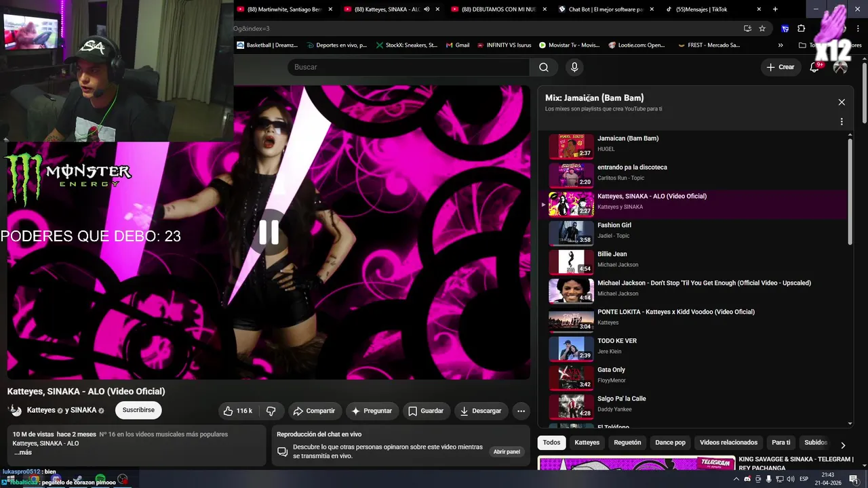Select the Dance pop filter chip
This screenshot has height=488, width=868.
(670, 443)
